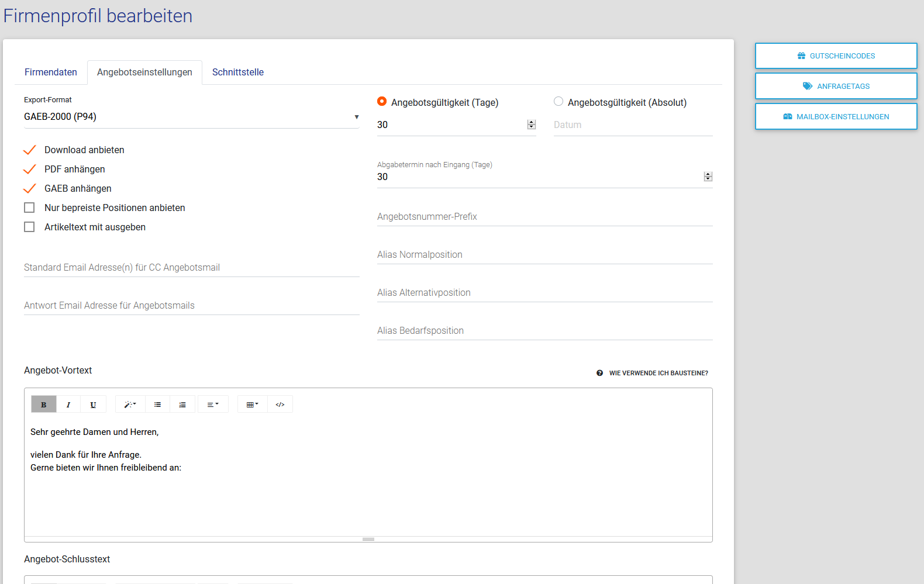Click the Angebotsnummer-Prefix input field

tap(544, 217)
